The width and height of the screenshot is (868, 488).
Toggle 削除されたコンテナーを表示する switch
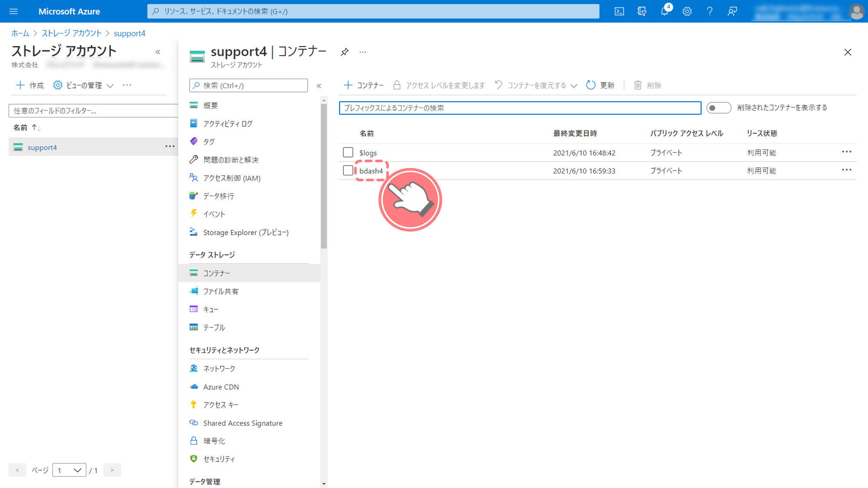click(x=718, y=108)
